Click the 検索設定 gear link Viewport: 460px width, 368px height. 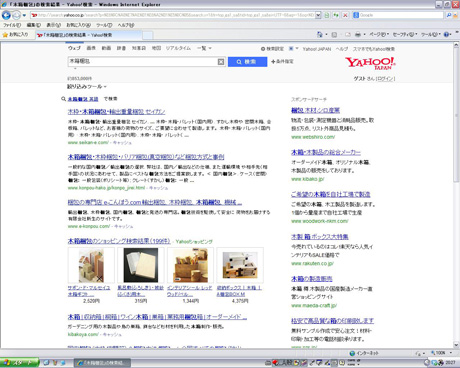pos(272,49)
